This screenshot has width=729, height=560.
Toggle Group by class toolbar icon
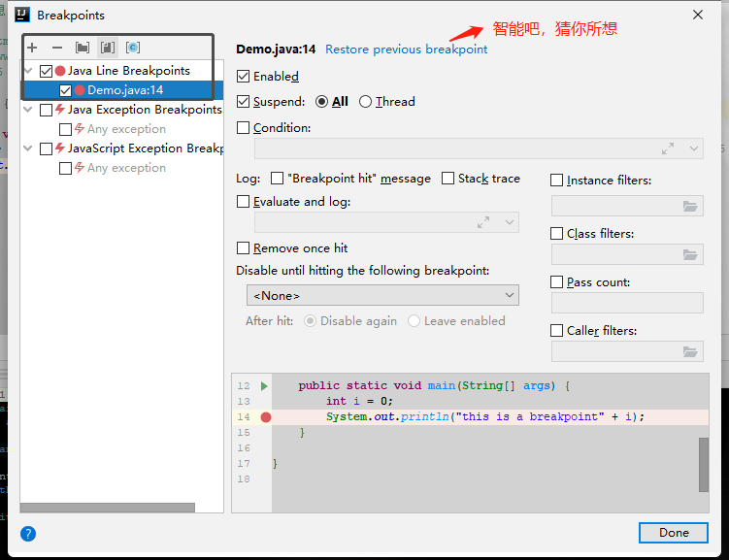coord(133,48)
